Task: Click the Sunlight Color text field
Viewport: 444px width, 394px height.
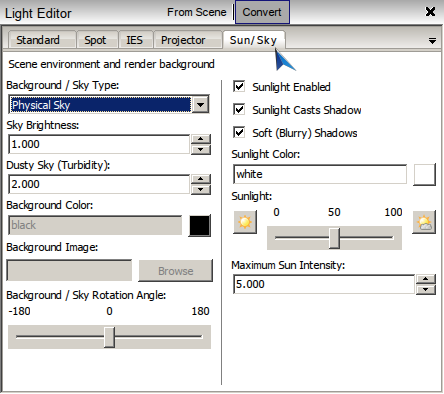Action: pos(320,174)
